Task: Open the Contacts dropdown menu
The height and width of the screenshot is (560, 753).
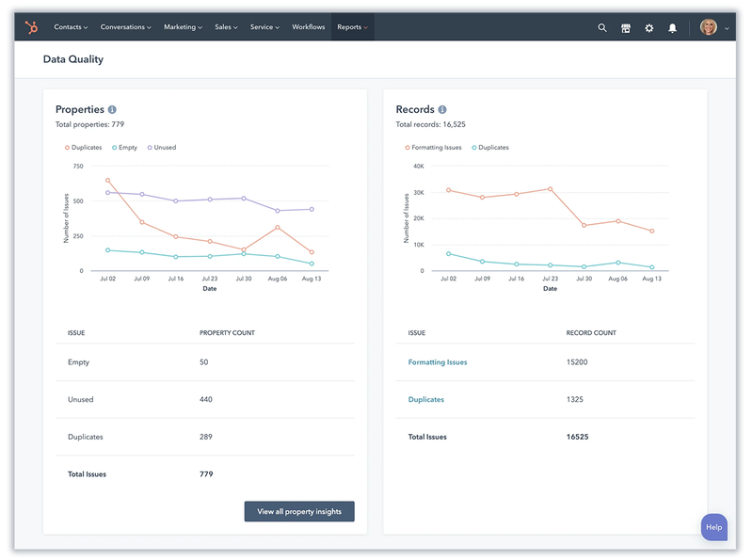Action: (x=71, y=27)
